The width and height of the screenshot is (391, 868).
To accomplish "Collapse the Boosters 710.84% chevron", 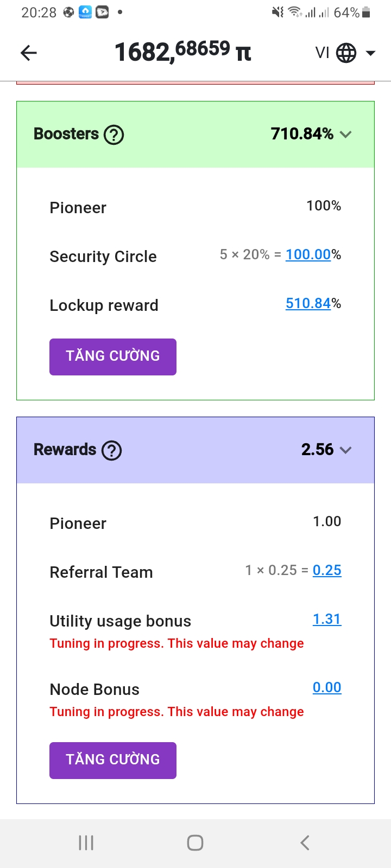I will tap(346, 135).
